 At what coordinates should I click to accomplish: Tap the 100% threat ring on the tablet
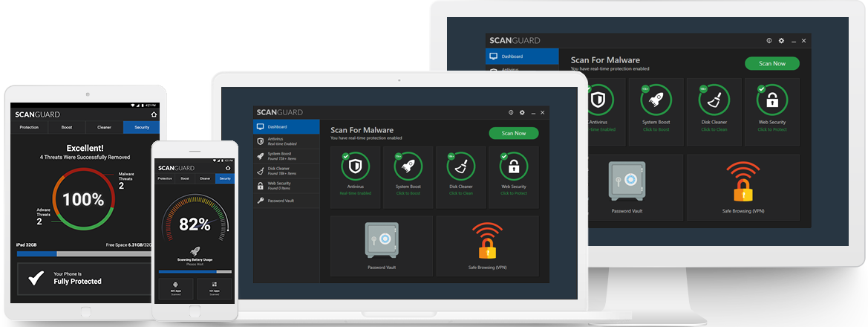coord(83,199)
